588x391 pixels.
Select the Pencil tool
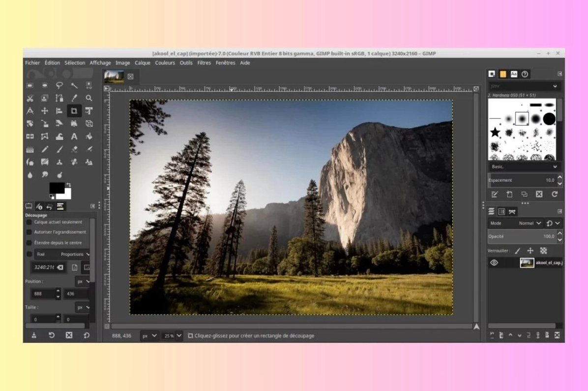pos(45,149)
